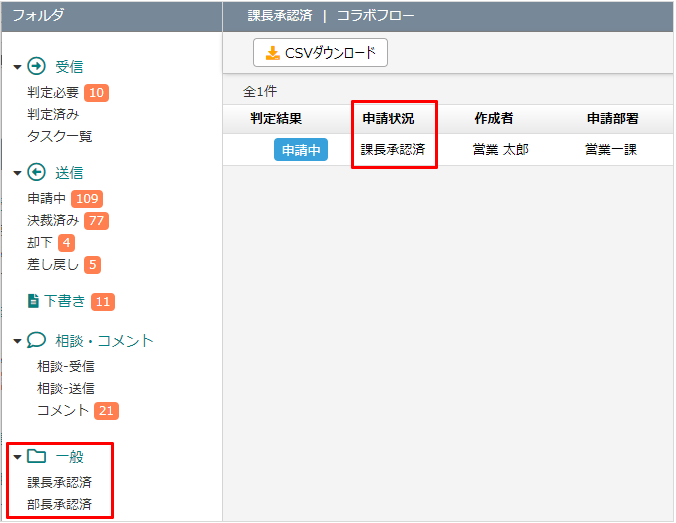Screen dimensions: 676x523
Task: Open the 判定必要 folder
Action: pyautogui.click(x=53, y=92)
